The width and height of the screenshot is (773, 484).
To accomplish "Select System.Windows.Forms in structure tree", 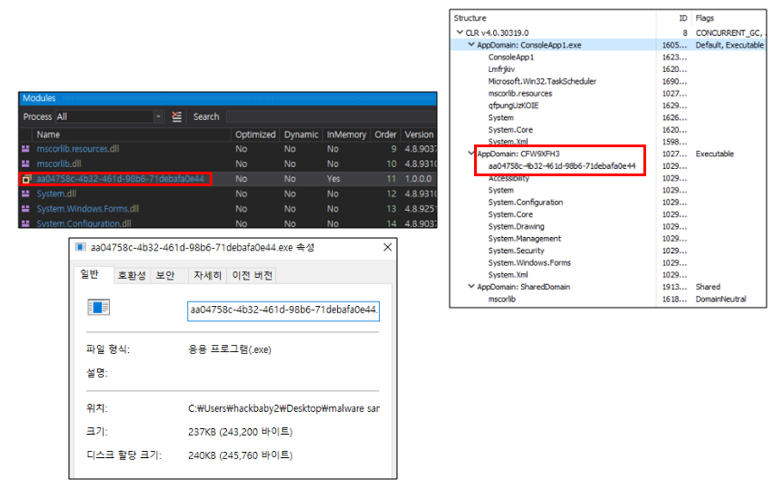I will (x=529, y=263).
